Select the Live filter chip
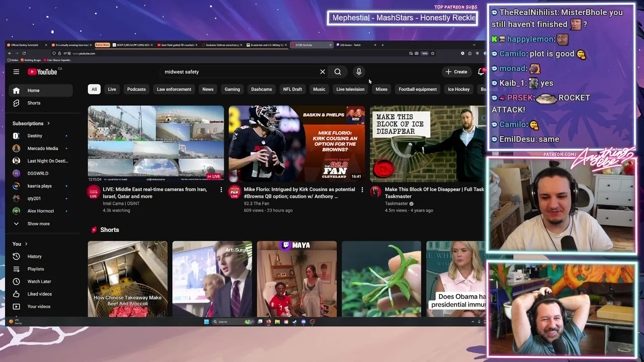Viewport: 644px width, 362px height. 112,89
